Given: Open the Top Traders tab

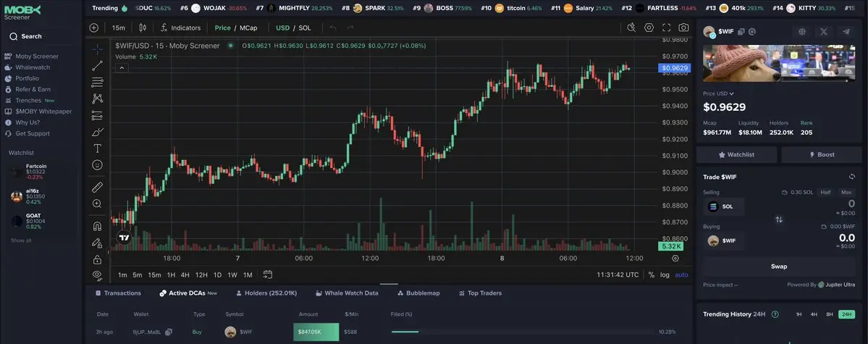Looking at the screenshot, I should (480, 293).
